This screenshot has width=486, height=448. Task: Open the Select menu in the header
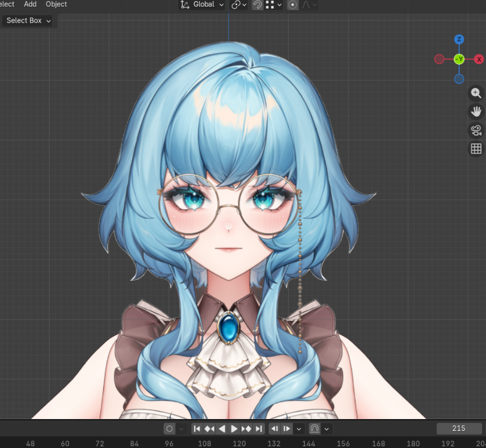tap(7, 4)
